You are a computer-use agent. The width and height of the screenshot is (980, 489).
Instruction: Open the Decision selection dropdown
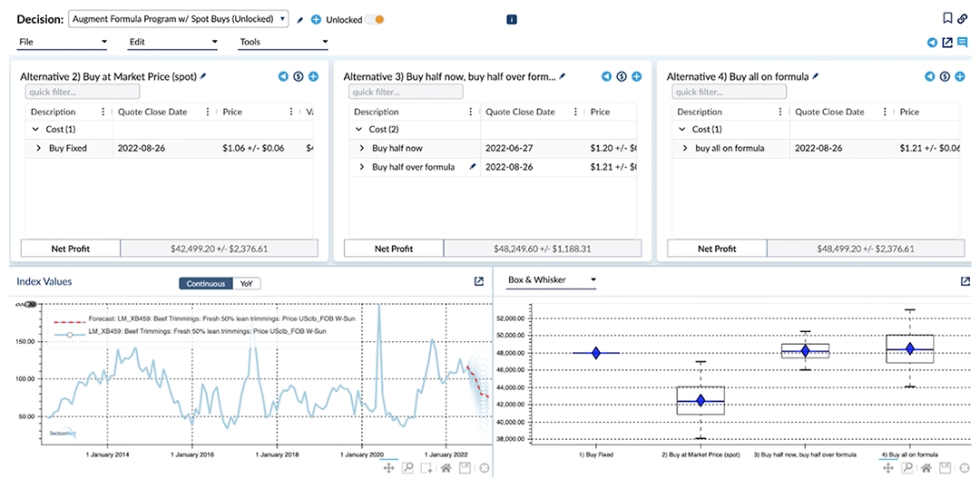179,19
